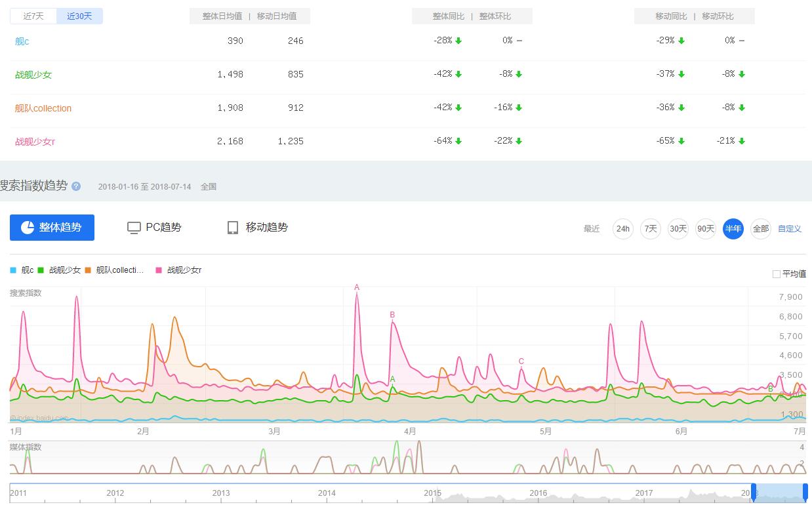Toggle the 舰c blue legend marker
Viewport: 812px width, 509px height.
[13, 270]
